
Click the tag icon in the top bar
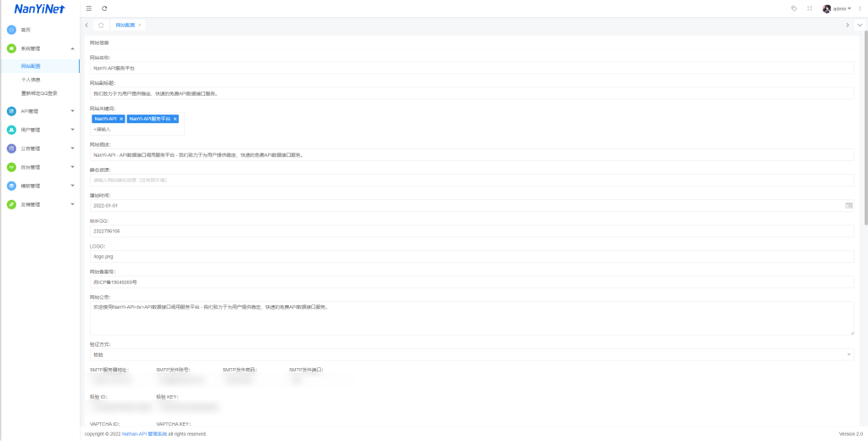click(793, 8)
